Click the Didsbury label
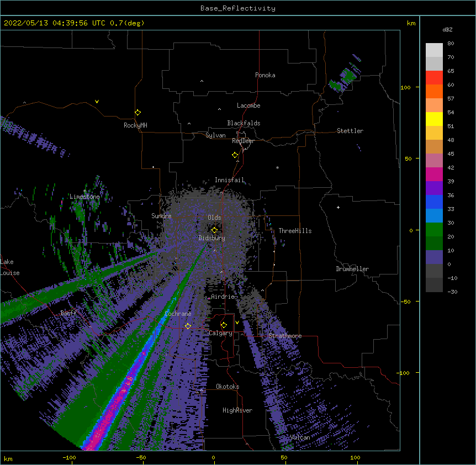Viewport: 476px width, 465px height. point(212,238)
